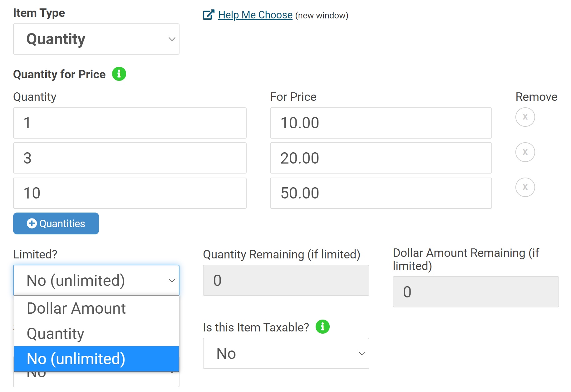The image size is (571, 392).
Task: Remove the quantity 1 price row
Action: (525, 117)
